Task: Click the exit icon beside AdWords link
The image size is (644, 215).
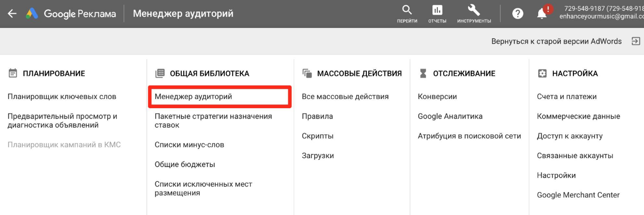Action: pyautogui.click(x=636, y=42)
